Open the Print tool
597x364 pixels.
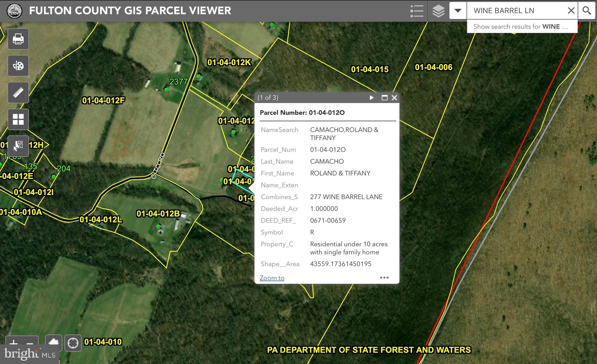[18, 39]
